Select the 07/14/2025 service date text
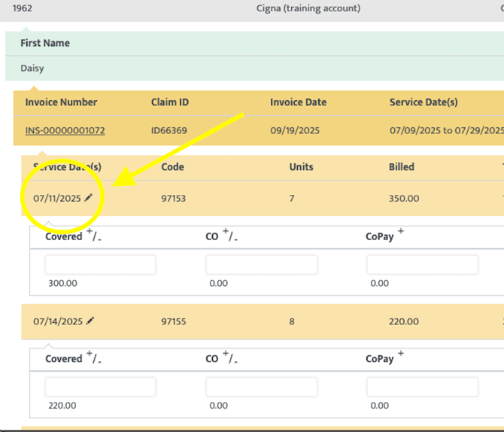This screenshot has width=504, height=432. (x=57, y=321)
